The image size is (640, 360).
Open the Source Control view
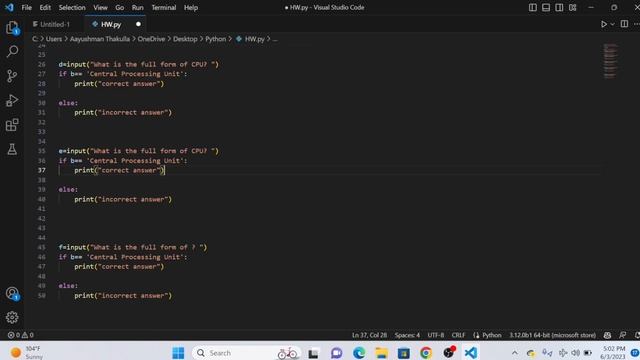12,76
